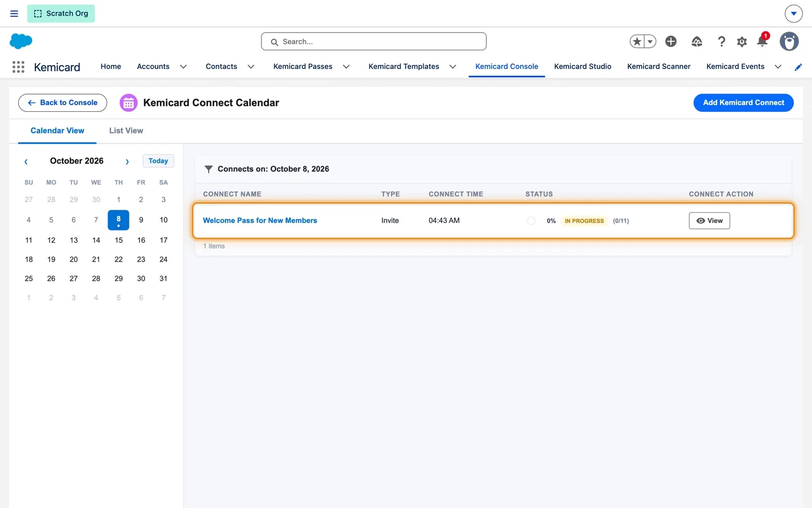Click the Scratch Org badge

[61, 14]
